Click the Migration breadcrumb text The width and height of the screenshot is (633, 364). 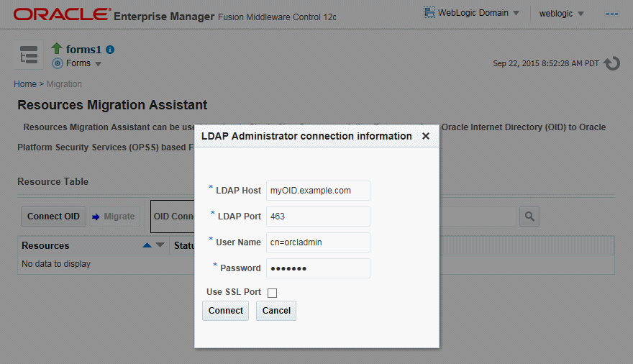[x=64, y=84]
